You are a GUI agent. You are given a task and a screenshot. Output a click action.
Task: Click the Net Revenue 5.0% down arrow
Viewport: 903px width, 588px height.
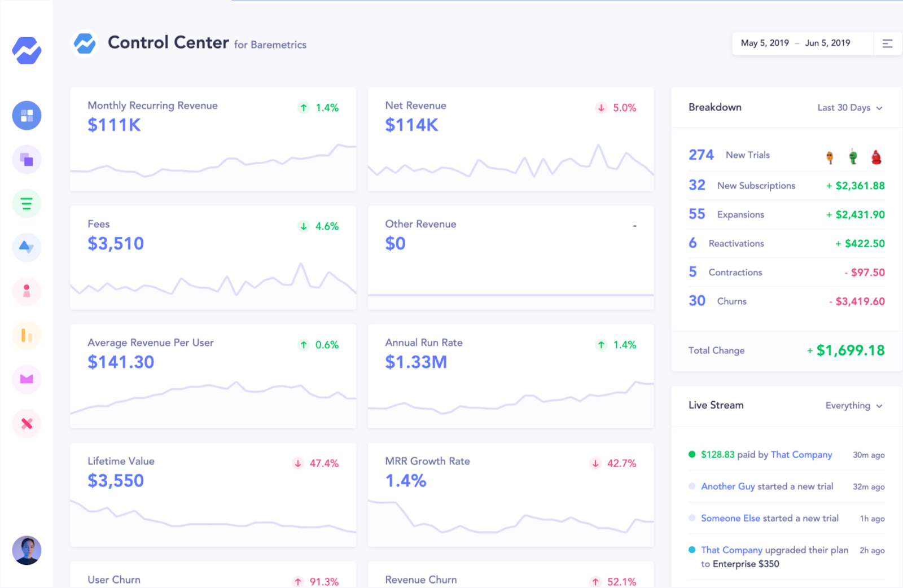click(601, 108)
